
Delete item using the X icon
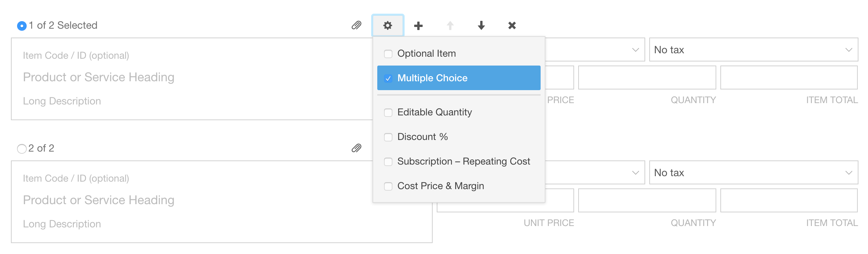click(x=512, y=25)
